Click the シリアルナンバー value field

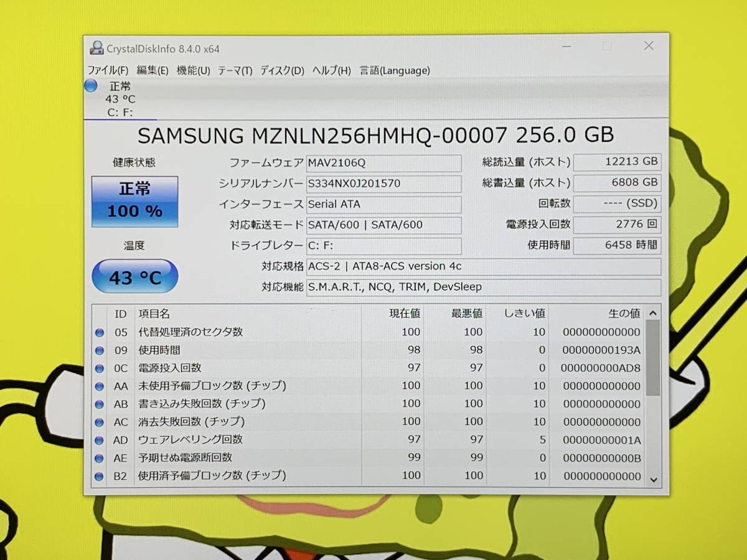(384, 184)
